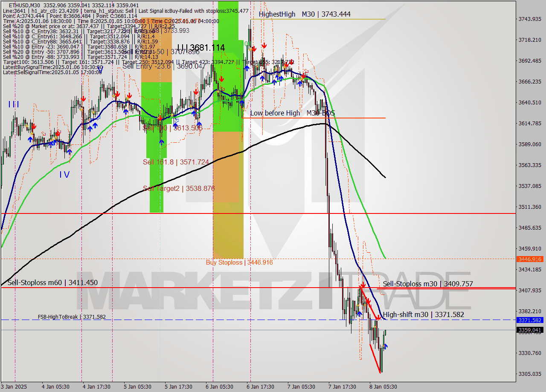This screenshot has width=546, height=392.
Task: Click the 3305.035 price axis label
Action: click(530, 374)
